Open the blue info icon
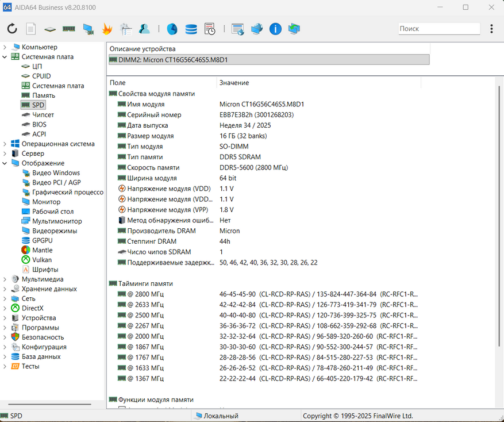The image size is (504, 422). coord(275,29)
